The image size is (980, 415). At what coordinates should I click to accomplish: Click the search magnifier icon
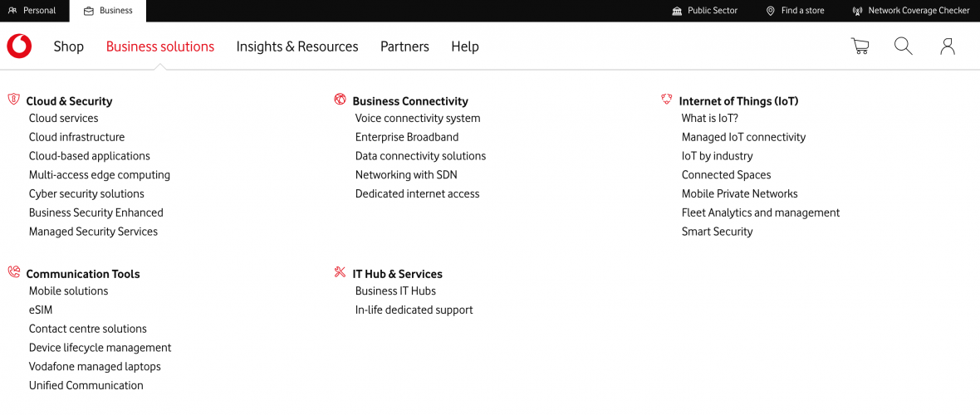[x=903, y=46]
